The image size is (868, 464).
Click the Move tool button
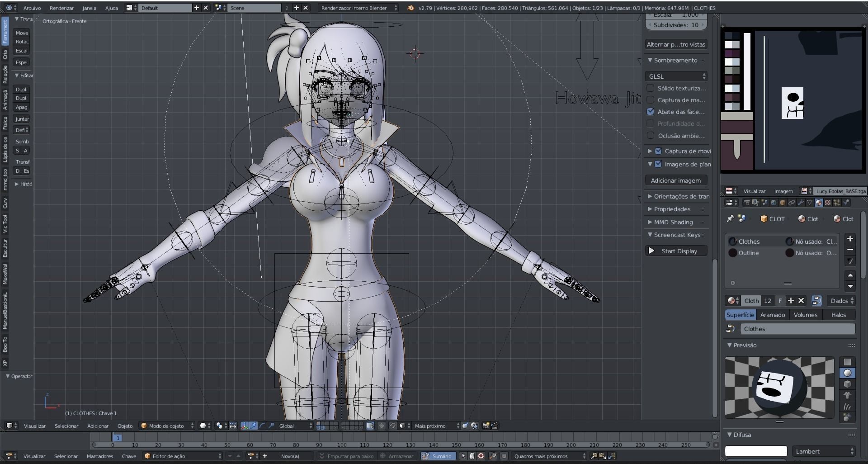pos(22,33)
